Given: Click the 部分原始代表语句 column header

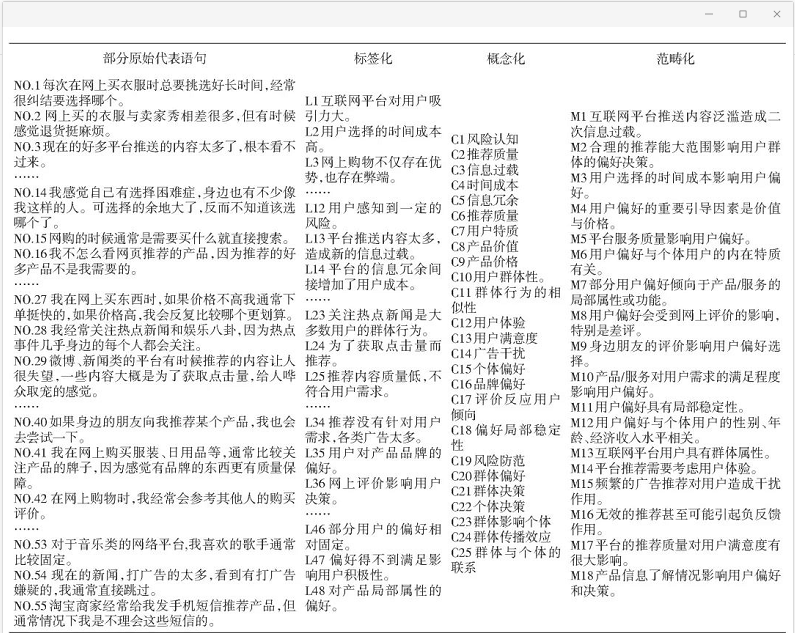Looking at the screenshot, I should pyautogui.click(x=154, y=59).
